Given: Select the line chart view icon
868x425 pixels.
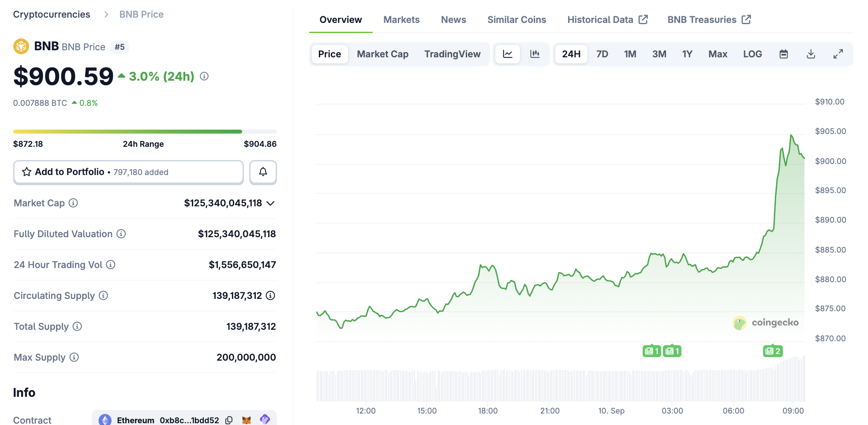Looking at the screenshot, I should click(x=508, y=54).
